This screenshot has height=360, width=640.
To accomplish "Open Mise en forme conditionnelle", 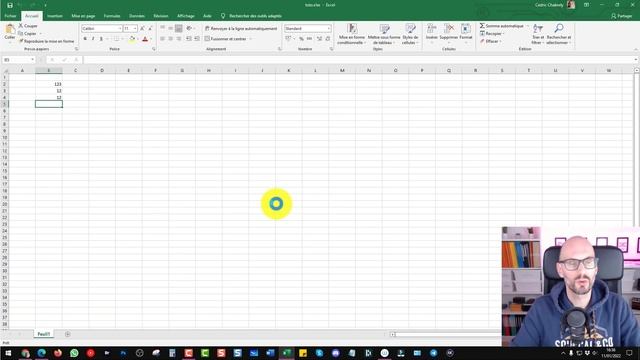I will click(x=351, y=34).
